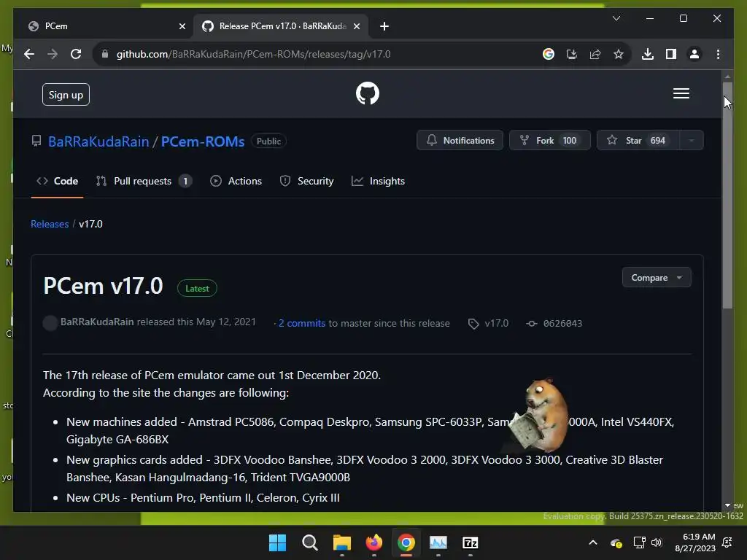The height and width of the screenshot is (560, 747).
Task: Open the Insights tab
Action: 378,181
